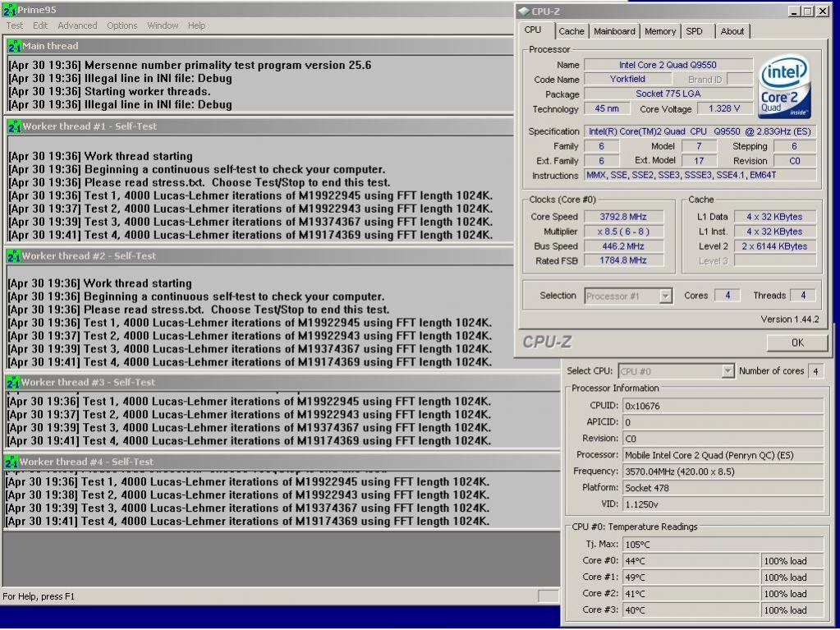Switch to the SPD tab in CPU-Z
Image resolution: width=840 pixels, height=630 pixels.
point(698,31)
